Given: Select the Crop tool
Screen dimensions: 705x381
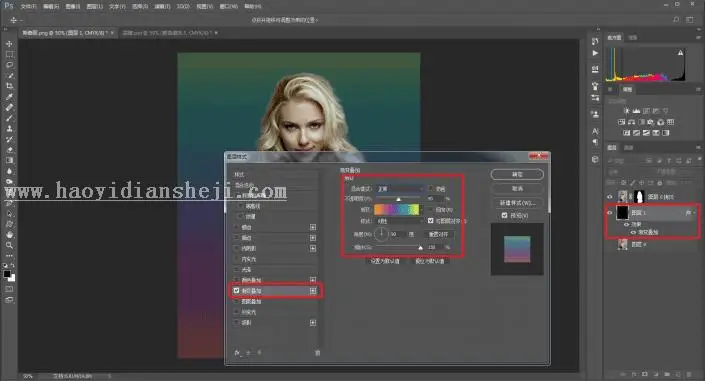Looking at the screenshot, I should (x=9, y=86).
